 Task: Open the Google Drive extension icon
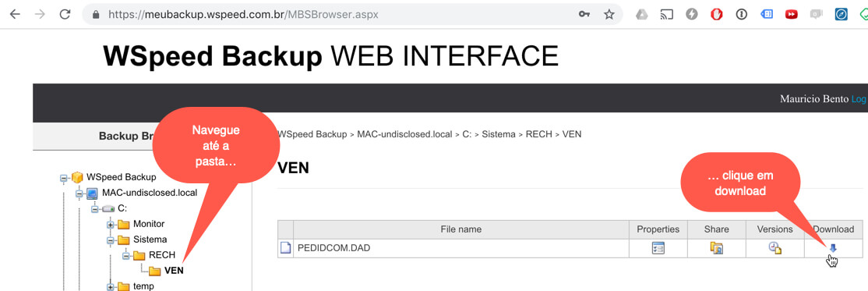click(x=641, y=14)
